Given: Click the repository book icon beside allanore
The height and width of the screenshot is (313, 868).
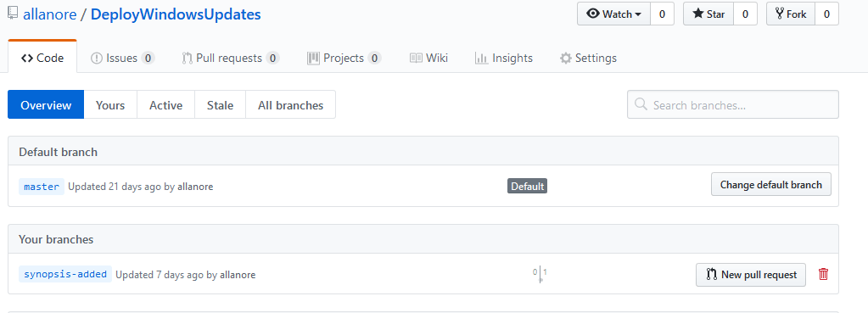Looking at the screenshot, I should coord(13,14).
